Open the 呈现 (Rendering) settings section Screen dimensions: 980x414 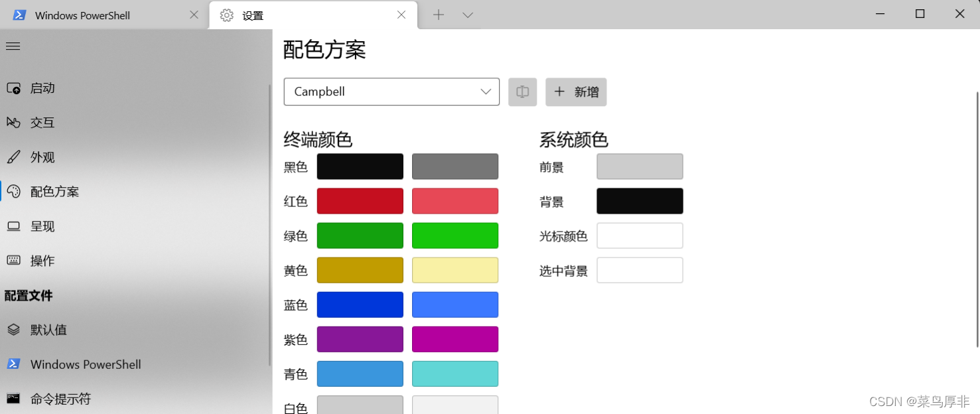click(43, 226)
